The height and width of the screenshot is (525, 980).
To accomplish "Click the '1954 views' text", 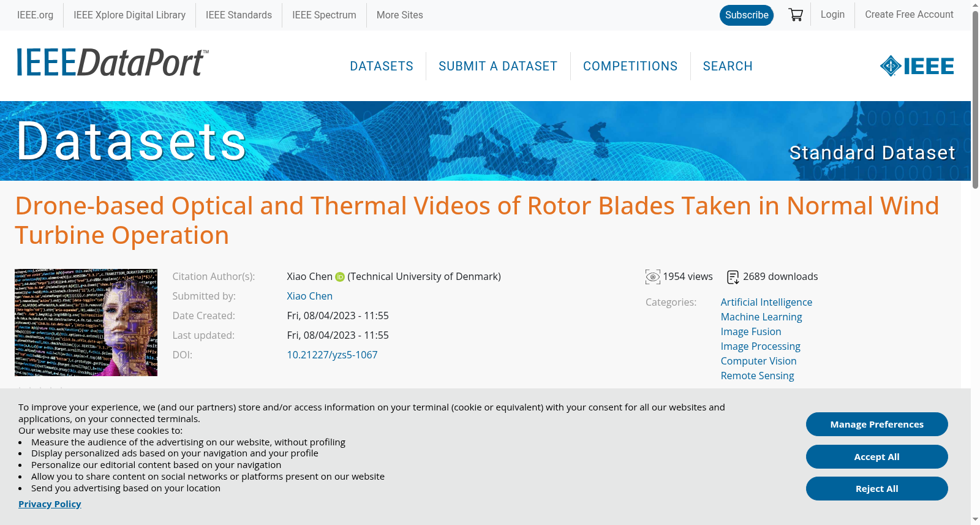I will tap(688, 277).
